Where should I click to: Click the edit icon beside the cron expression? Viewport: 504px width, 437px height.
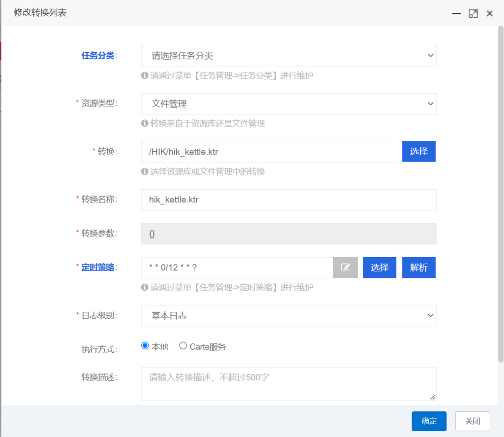coord(346,268)
